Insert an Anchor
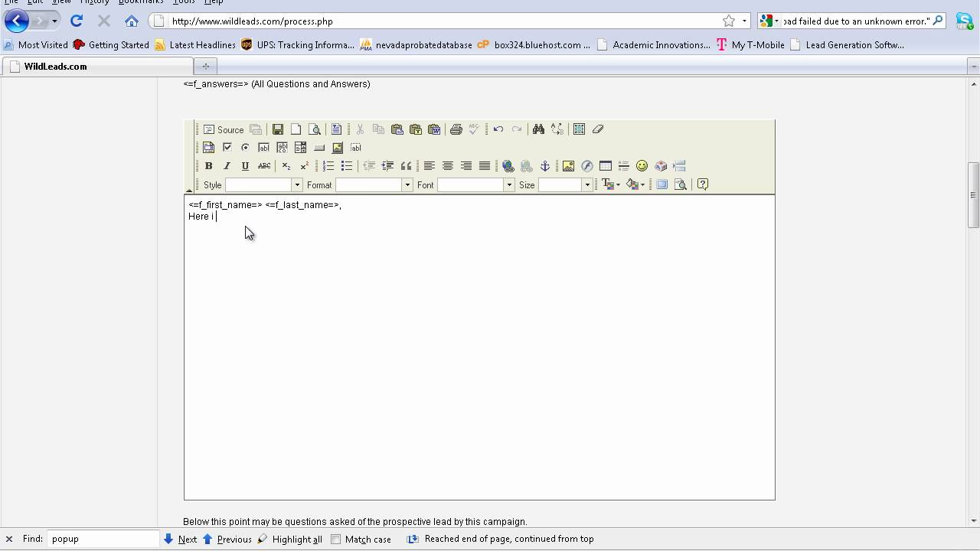This screenshot has height=551, width=980. coord(545,166)
